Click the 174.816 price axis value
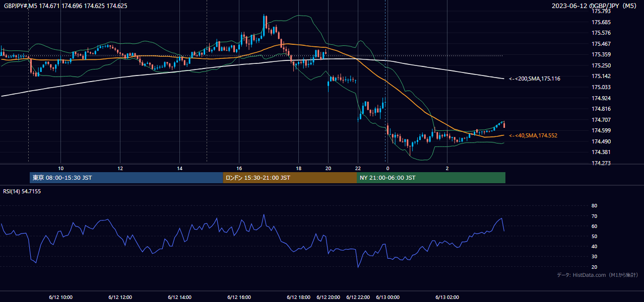The image size is (644, 302). click(601, 109)
